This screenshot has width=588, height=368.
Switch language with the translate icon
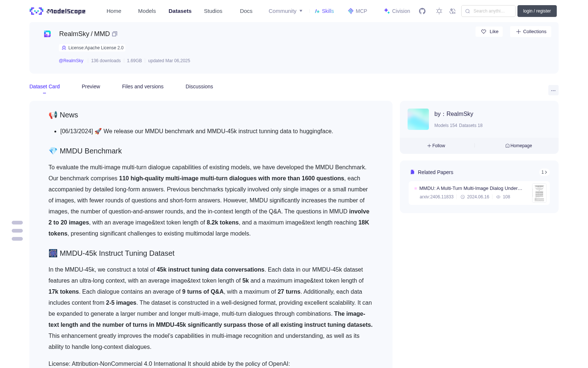(x=453, y=11)
